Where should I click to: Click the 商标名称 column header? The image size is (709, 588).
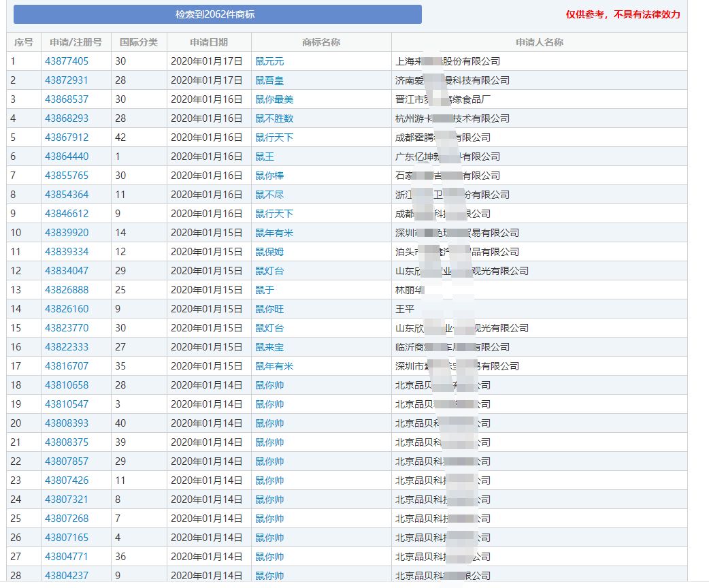pos(321,42)
